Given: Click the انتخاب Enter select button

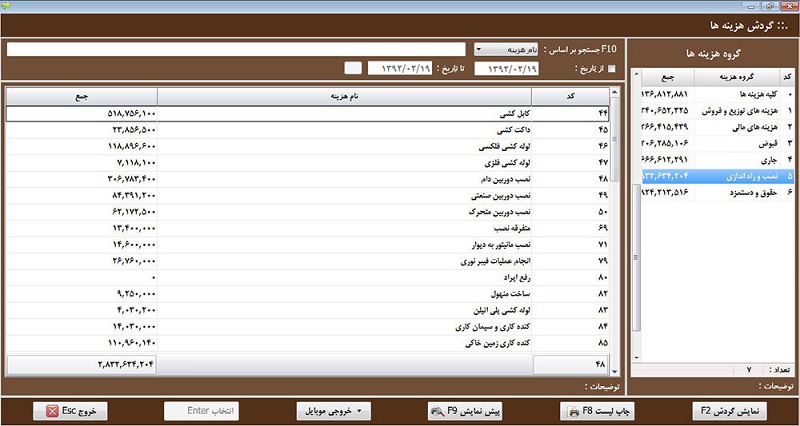Looking at the screenshot, I should point(202,411).
